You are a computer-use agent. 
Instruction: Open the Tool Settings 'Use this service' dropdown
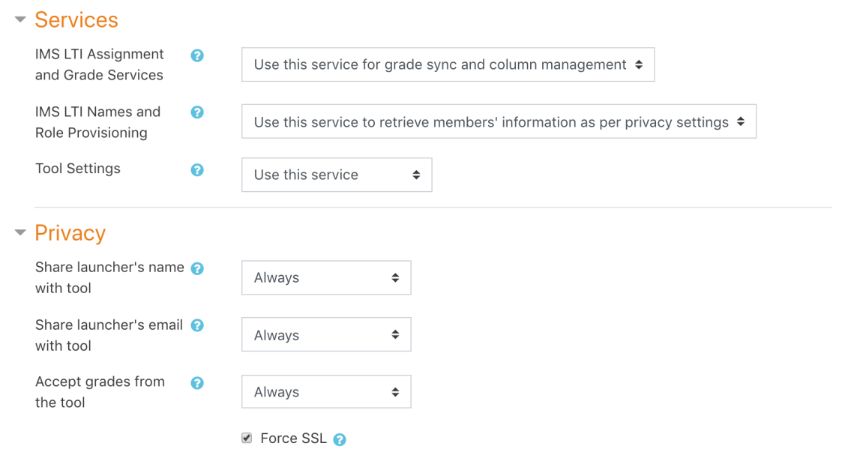(337, 175)
